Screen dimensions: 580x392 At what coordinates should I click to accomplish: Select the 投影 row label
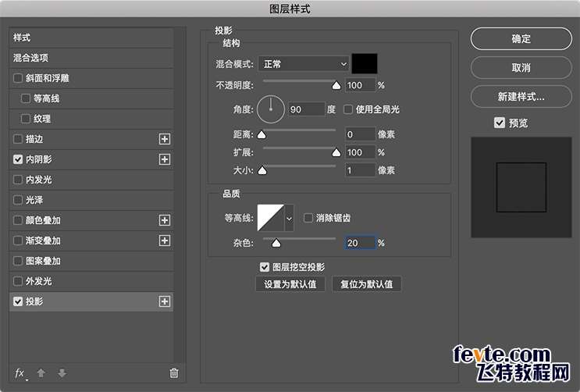point(34,301)
